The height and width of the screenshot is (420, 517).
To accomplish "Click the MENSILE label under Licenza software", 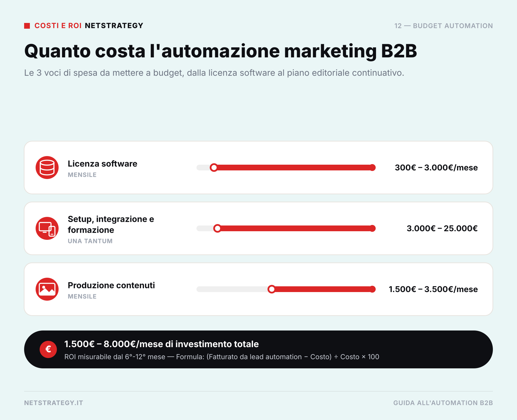I will [82, 175].
